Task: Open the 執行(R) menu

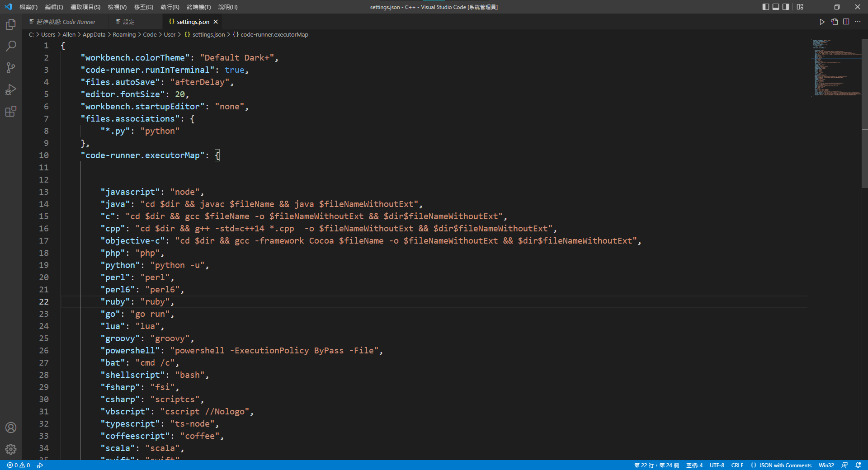Action: tap(170, 7)
